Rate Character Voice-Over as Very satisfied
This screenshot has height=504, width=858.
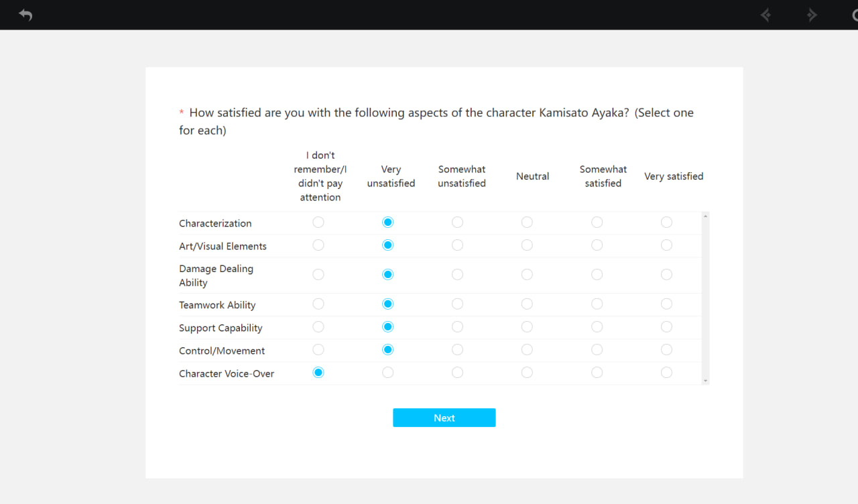click(x=666, y=373)
